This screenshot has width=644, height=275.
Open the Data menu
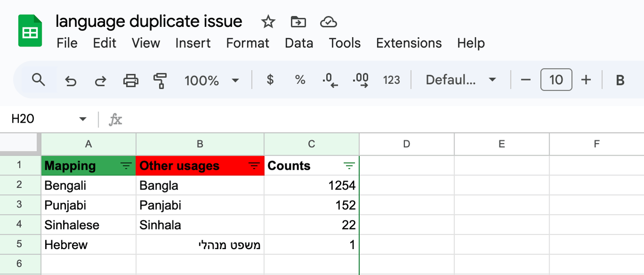(299, 43)
